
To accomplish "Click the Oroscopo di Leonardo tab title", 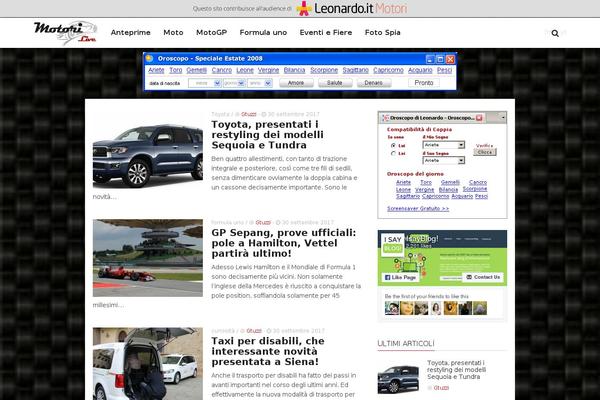I will (x=432, y=118).
